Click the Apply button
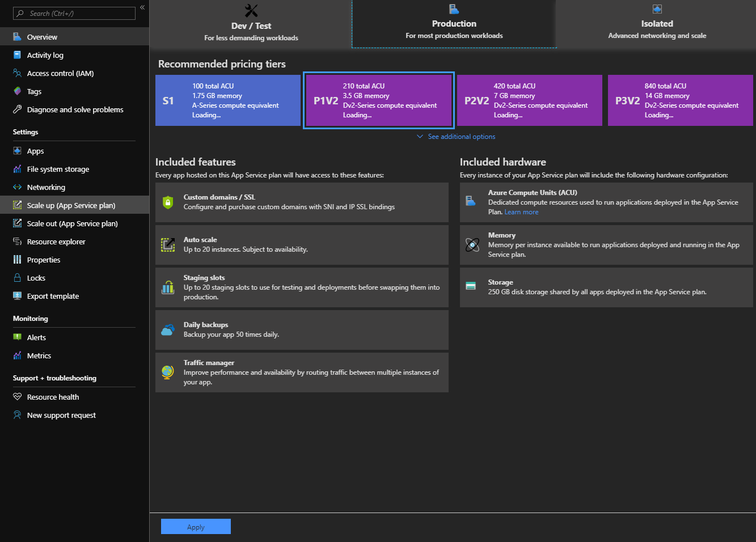 [x=196, y=527]
